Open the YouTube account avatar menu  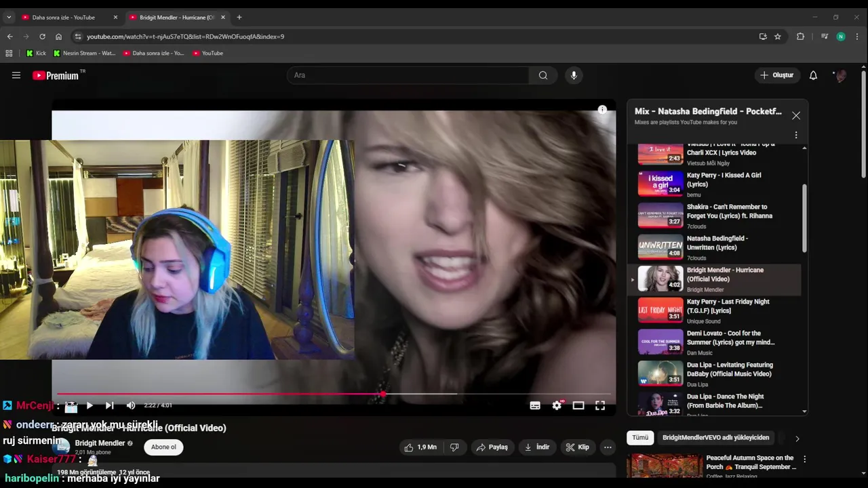840,75
